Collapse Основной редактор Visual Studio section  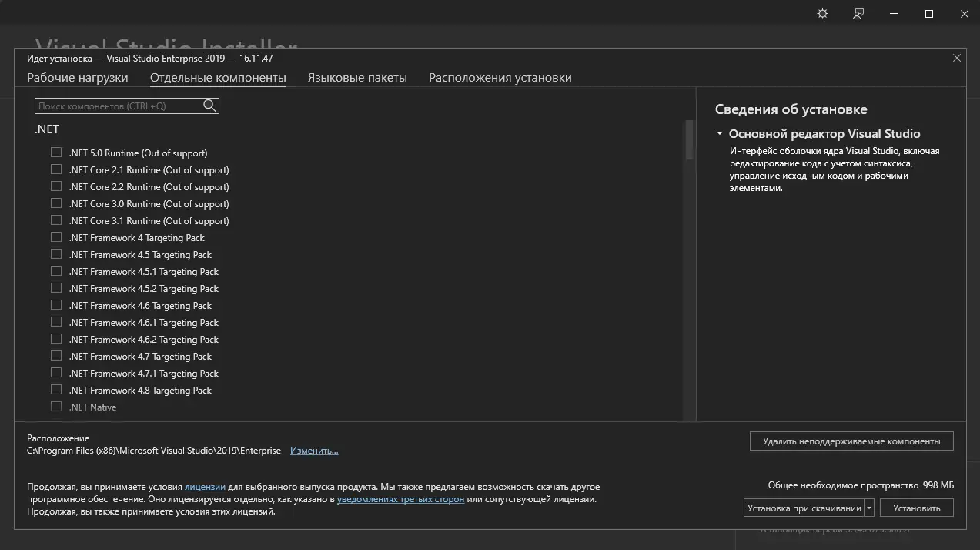pos(720,134)
